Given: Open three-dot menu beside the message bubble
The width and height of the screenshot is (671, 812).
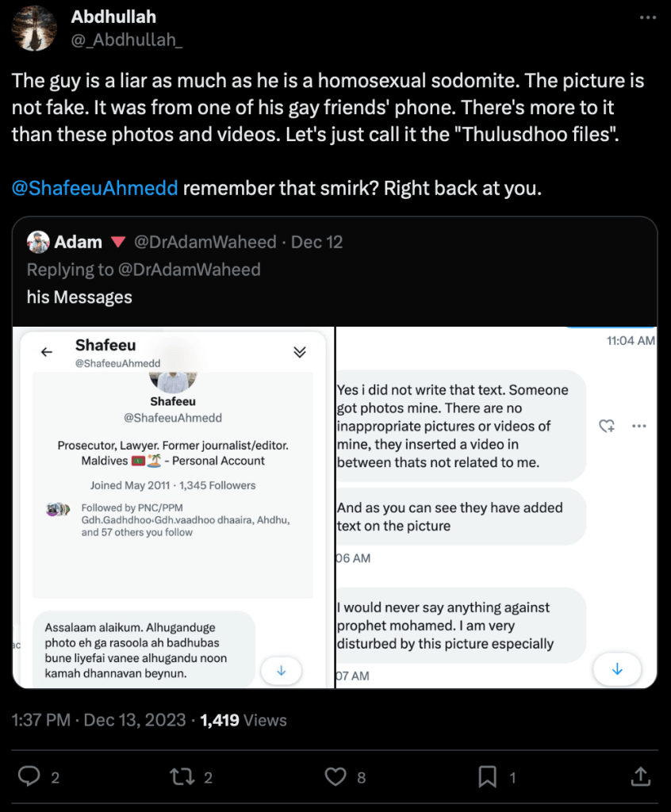Looking at the screenshot, I should pos(639,426).
